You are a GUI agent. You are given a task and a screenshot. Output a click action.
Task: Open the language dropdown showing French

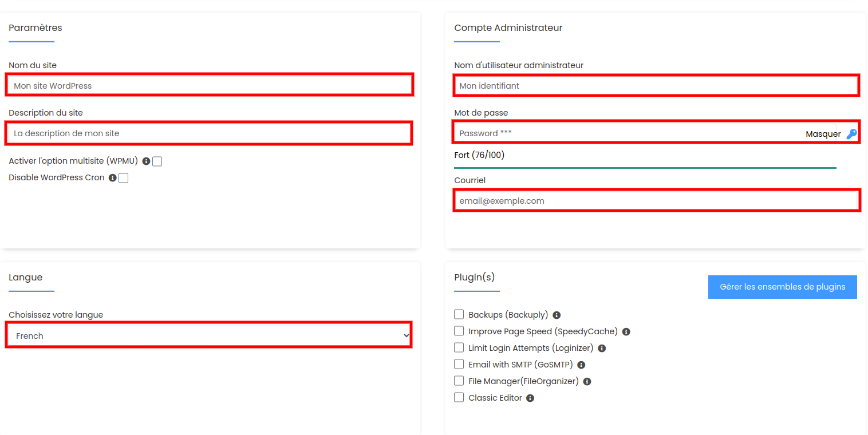point(209,335)
